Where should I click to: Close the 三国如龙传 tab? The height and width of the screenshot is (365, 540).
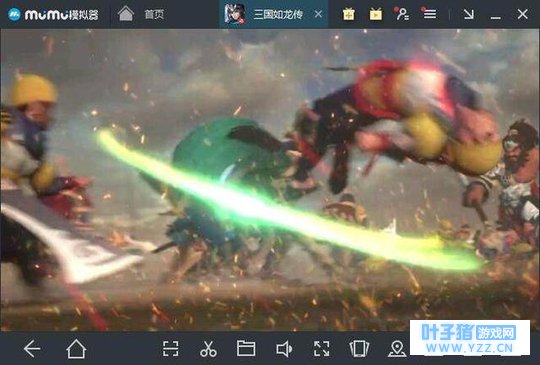[x=319, y=14]
